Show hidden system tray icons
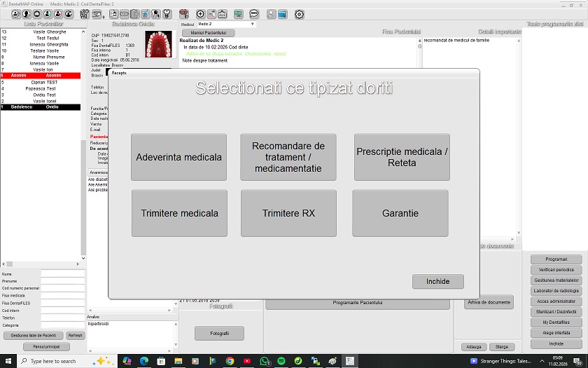 pos(542,361)
